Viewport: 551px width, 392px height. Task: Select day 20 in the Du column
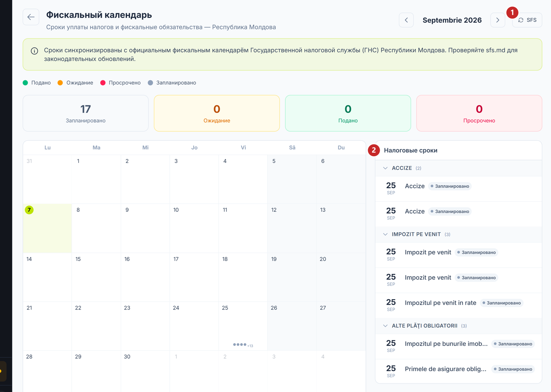pyautogui.click(x=341, y=277)
